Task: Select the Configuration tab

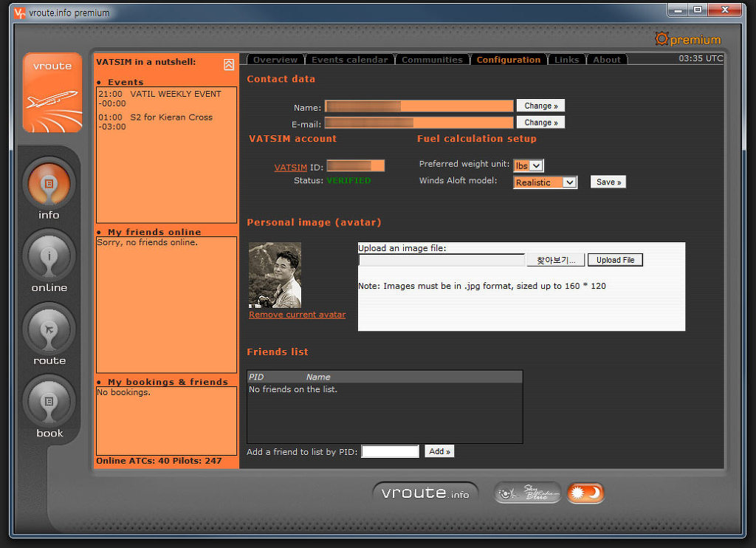Action: pos(509,59)
